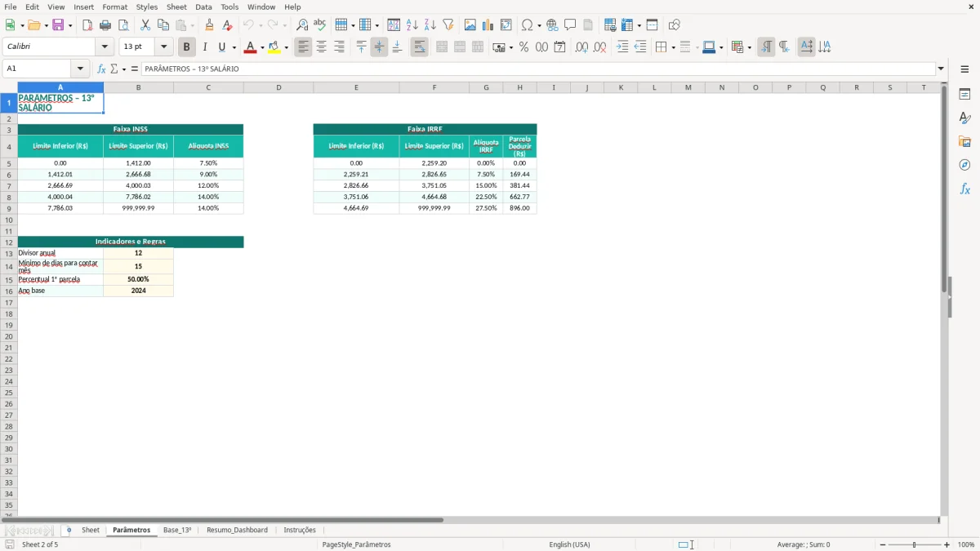Toggle Align Left
The width and height of the screenshot is (980, 551).
coord(304,47)
